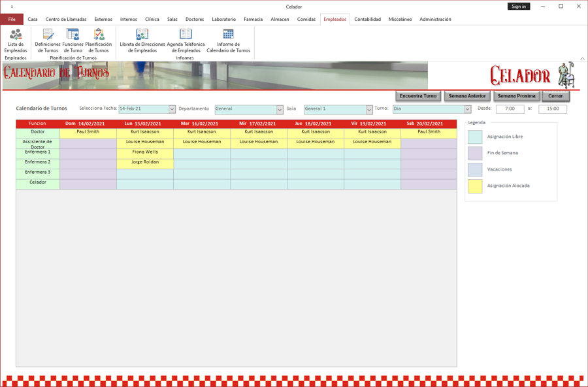588x387 pixels.
Task: Switch to the Contabilidad ribbon tab
Action: 367,19
